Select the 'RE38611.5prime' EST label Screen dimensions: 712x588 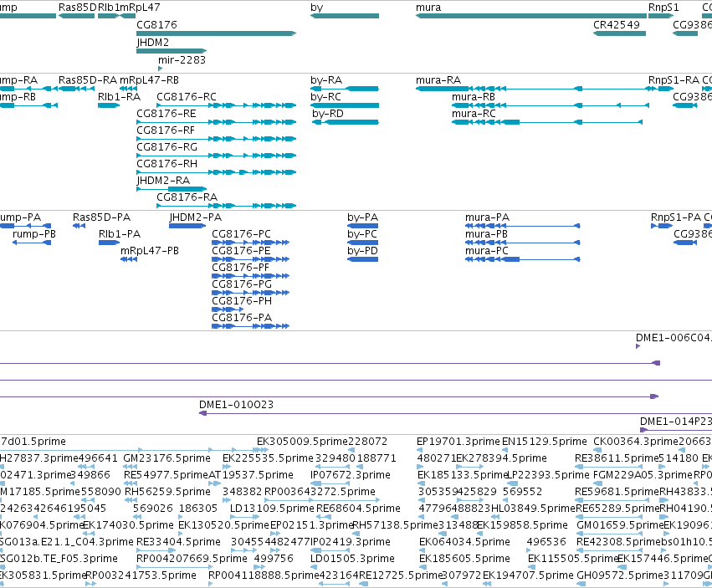[617, 458]
